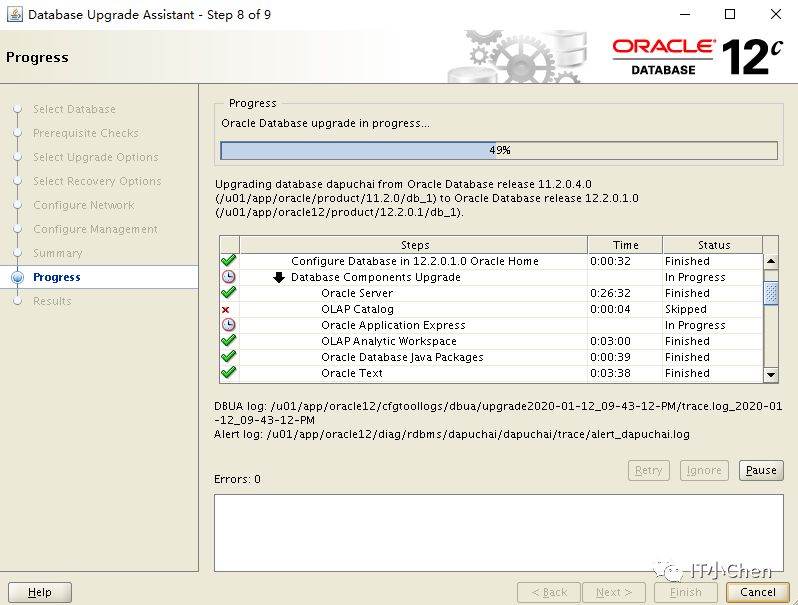Screen dimensions: 798x605
Task: Click the Skipped status cell
Action: click(686, 309)
